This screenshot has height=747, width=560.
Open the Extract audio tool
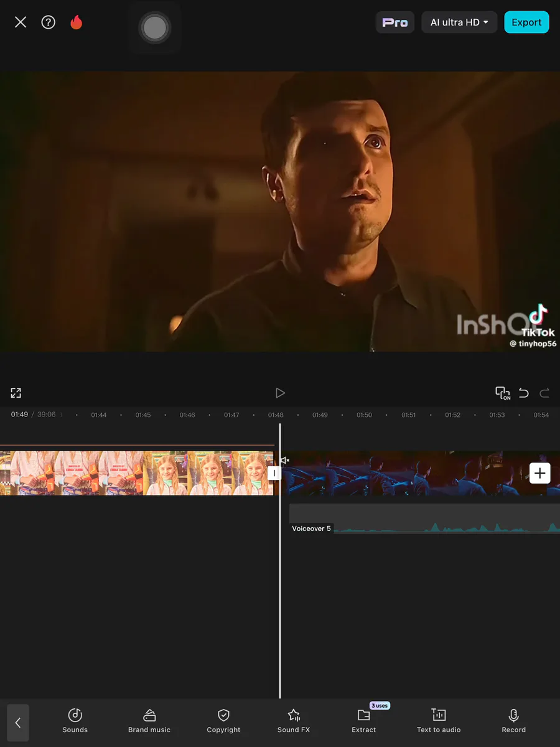pos(364,721)
